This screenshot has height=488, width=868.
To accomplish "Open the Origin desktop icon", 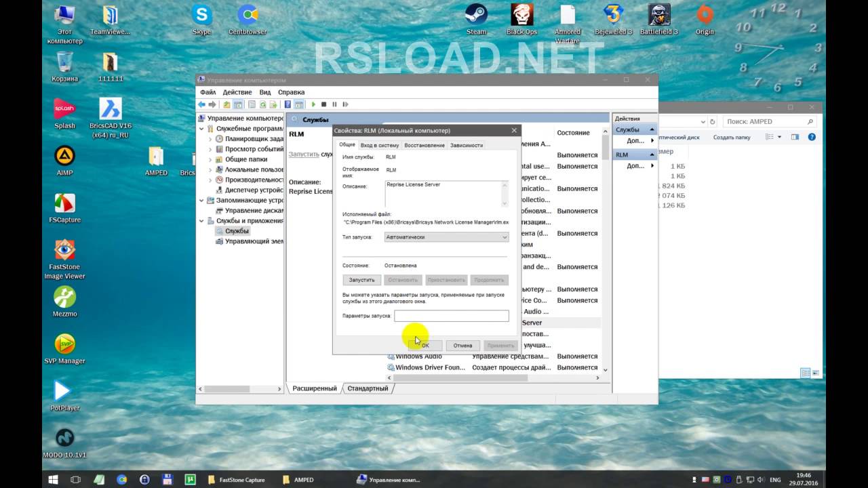I will click(x=705, y=19).
